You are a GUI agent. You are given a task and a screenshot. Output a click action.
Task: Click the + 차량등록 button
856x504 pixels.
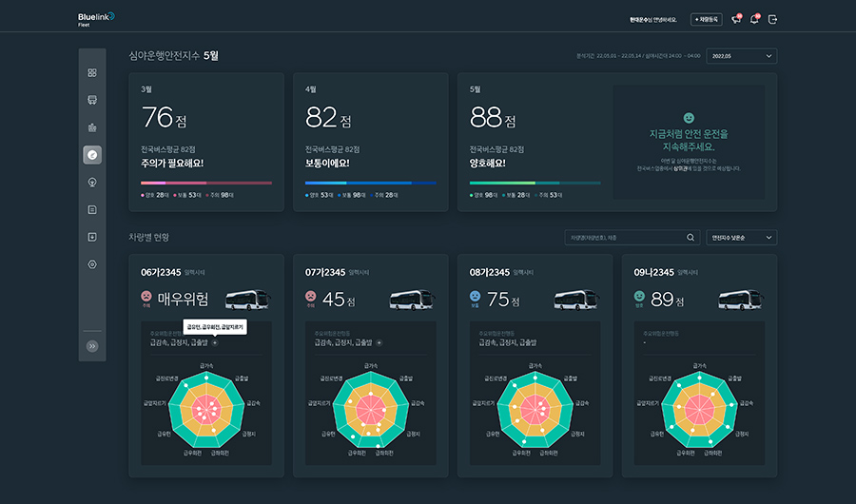(706, 19)
